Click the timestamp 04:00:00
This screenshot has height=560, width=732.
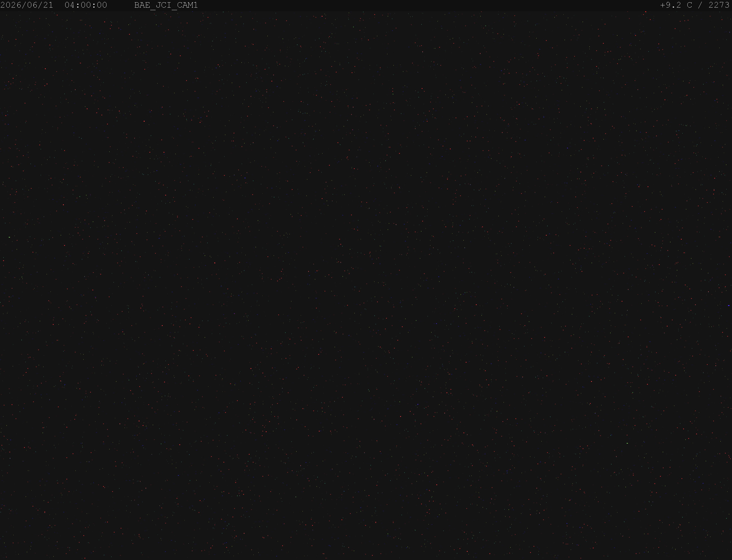[x=86, y=5]
